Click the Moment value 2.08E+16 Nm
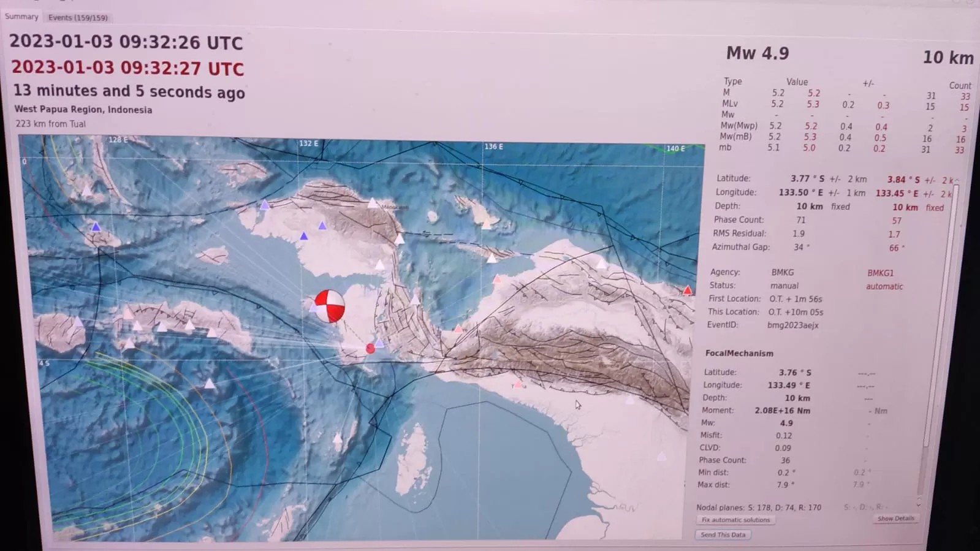Image resolution: width=980 pixels, height=551 pixels. tap(782, 411)
